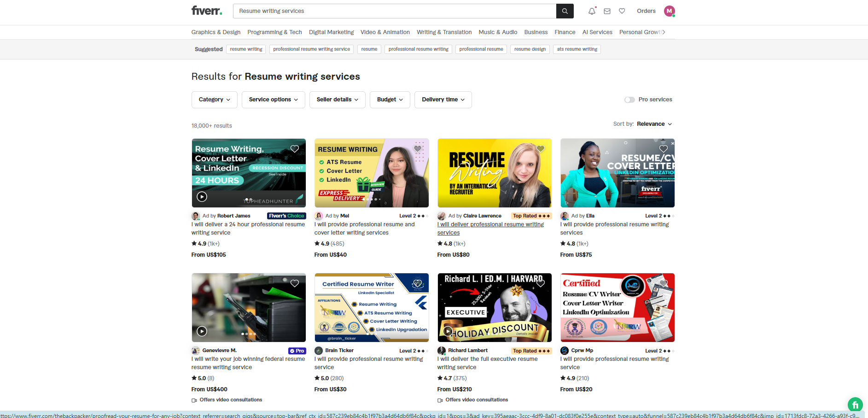Open Video & Animation category
The width and height of the screenshot is (868, 418).
tap(385, 32)
